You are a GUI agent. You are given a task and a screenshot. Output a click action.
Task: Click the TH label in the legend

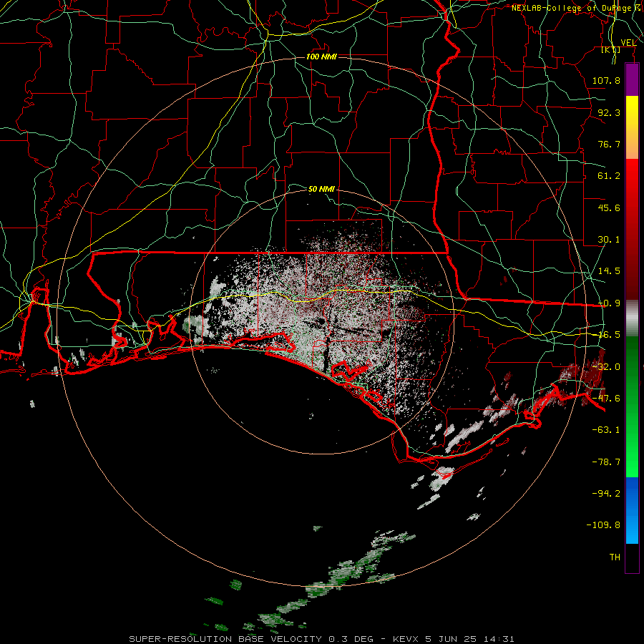615,557
